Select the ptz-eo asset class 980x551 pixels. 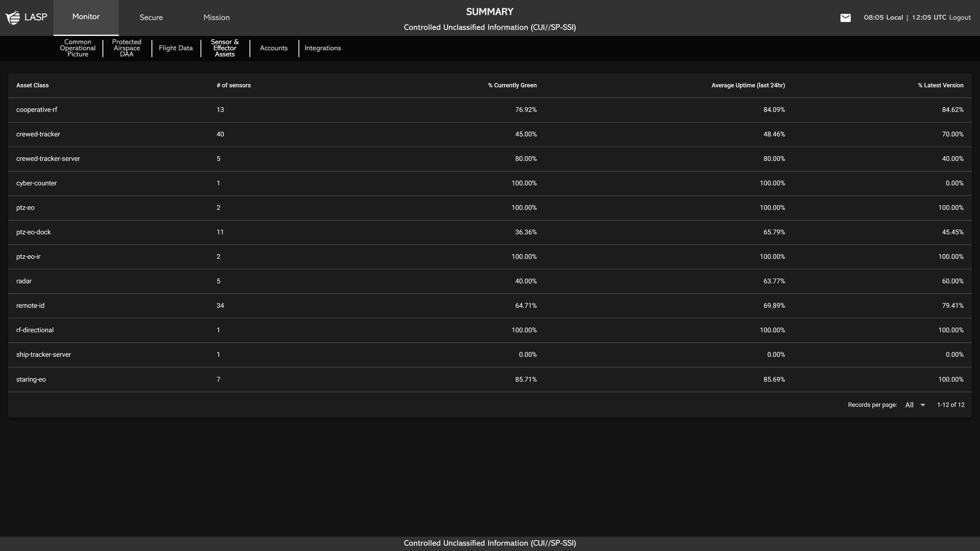pos(26,208)
